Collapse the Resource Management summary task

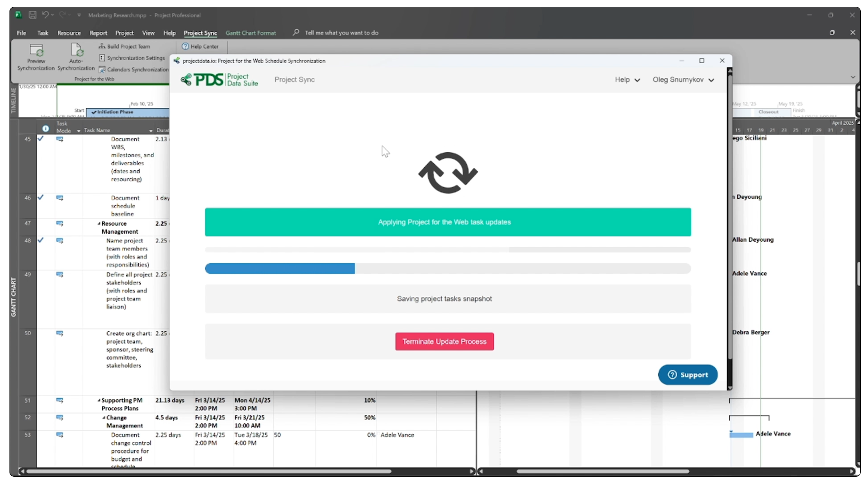pyautogui.click(x=99, y=224)
